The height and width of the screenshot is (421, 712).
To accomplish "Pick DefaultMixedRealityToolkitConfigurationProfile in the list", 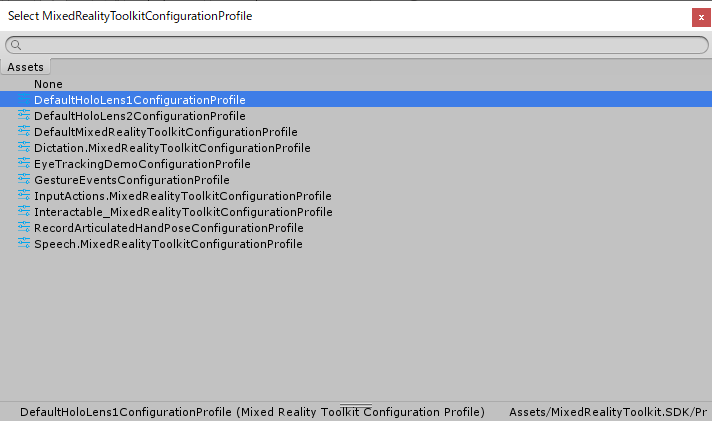I will (166, 132).
